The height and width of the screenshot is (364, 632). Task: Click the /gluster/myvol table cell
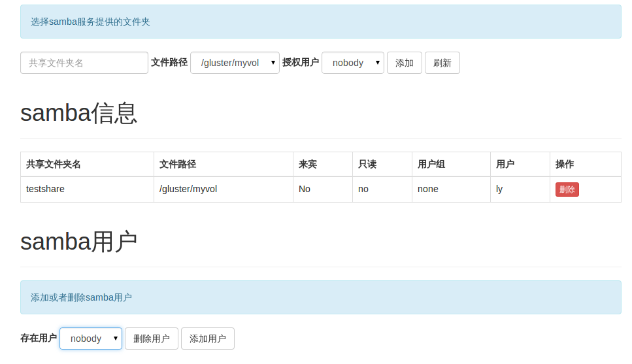point(224,189)
